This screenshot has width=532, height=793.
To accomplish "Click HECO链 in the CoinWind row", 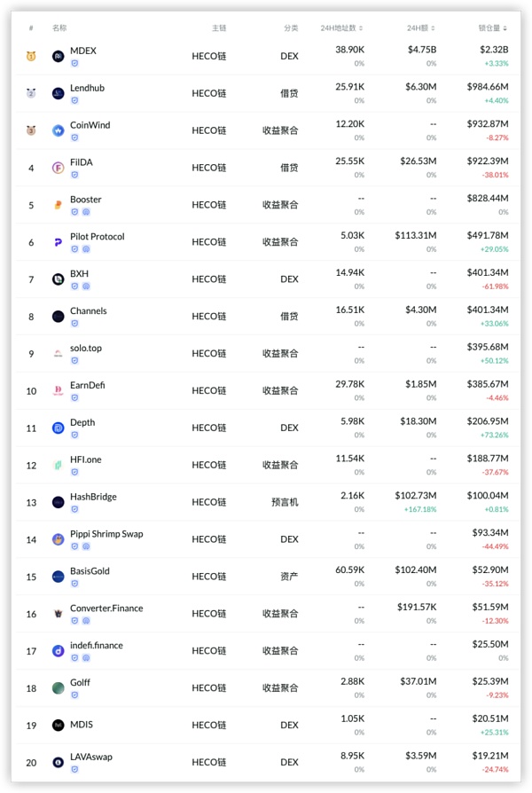I will pyautogui.click(x=209, y=130).
